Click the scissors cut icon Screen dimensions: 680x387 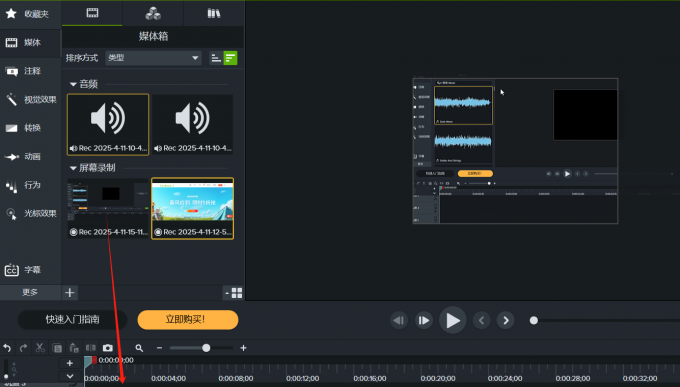click(x=40, y=348)
